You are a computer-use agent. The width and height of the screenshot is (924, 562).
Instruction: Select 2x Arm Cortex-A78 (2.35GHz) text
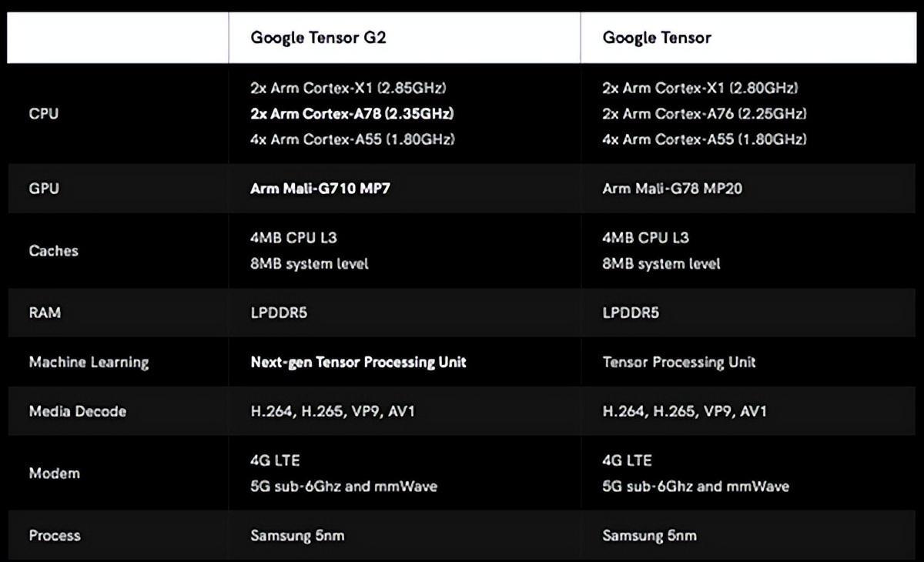click(352, 114)
